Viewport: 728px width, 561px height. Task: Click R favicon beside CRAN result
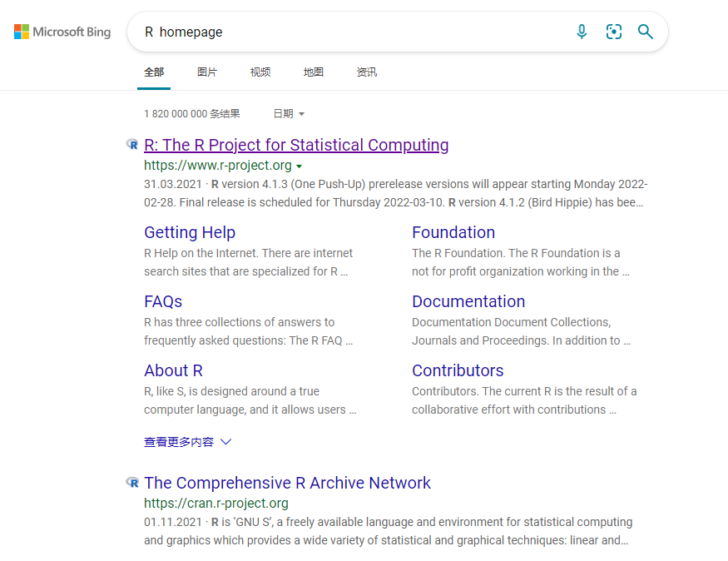(x=132, y=483)
